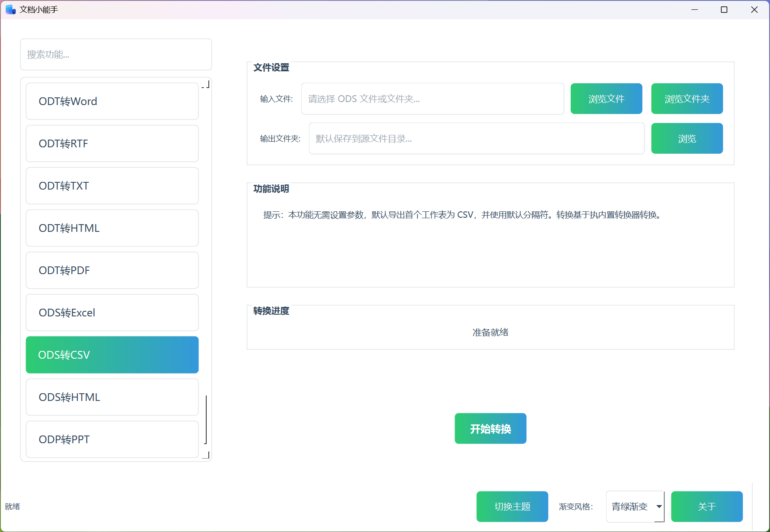Click the 输入文件 path field
770x532 pixels.
[x=432, y=99]
